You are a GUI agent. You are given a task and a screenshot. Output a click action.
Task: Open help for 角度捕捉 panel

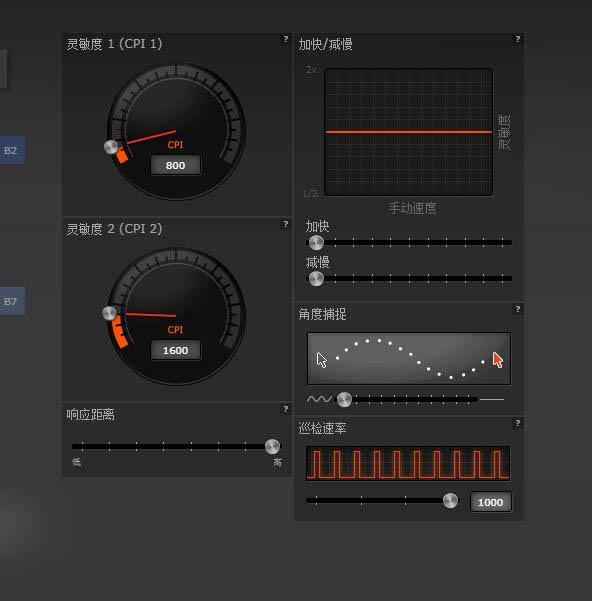[x=518, y=309]
